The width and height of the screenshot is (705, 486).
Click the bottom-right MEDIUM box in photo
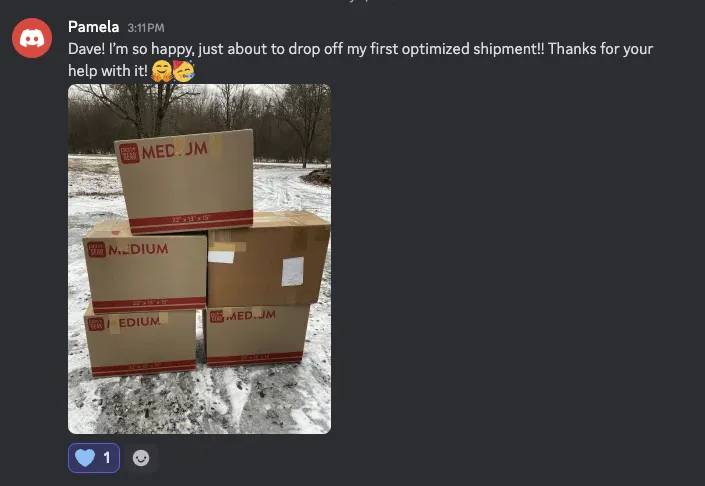point(257,336)
